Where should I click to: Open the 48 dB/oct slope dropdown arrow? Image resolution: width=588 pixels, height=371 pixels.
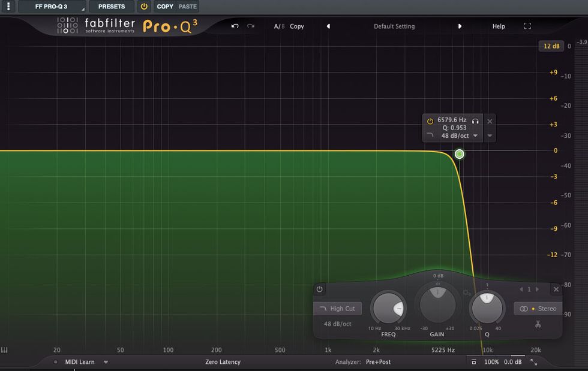[475, 135]
